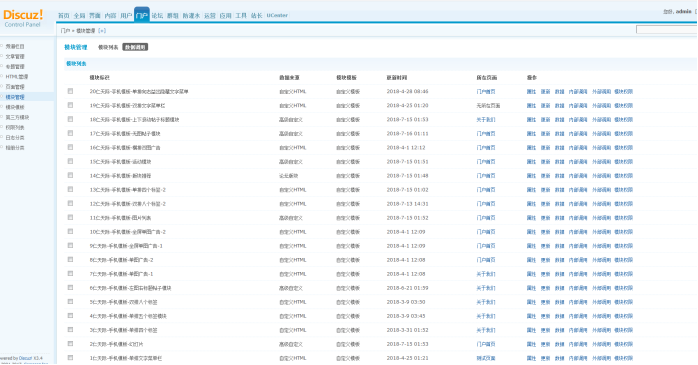Open the 防灌水 top menu
The height and width of the screenshot is (365, 698).
click(191, 16)
